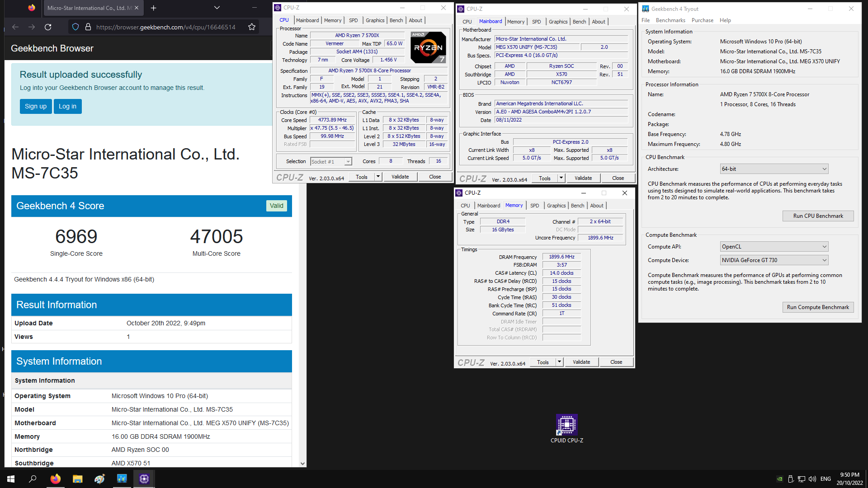Click the Valid badge on Geekbench 4 Score
The height and width of the screenshot is (488, 868).
pos(277,206)
